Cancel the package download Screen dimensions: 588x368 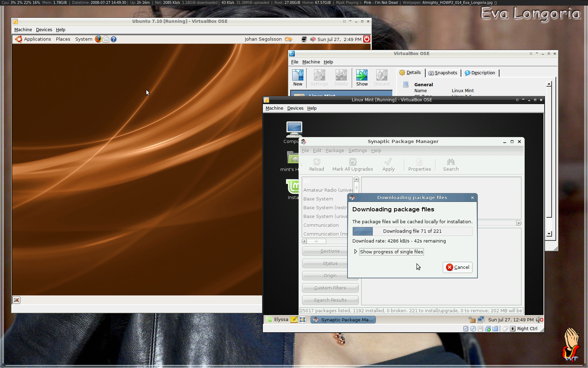[458, 267]
